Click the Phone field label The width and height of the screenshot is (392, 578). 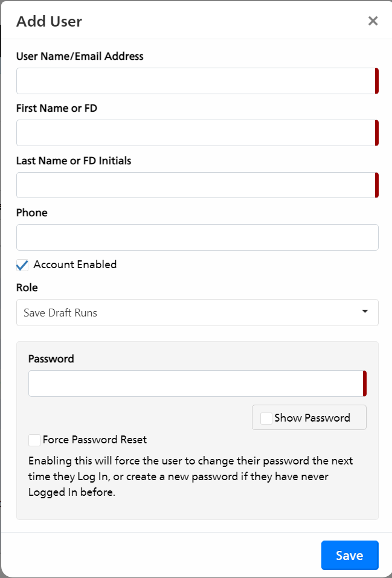[32, 213]
